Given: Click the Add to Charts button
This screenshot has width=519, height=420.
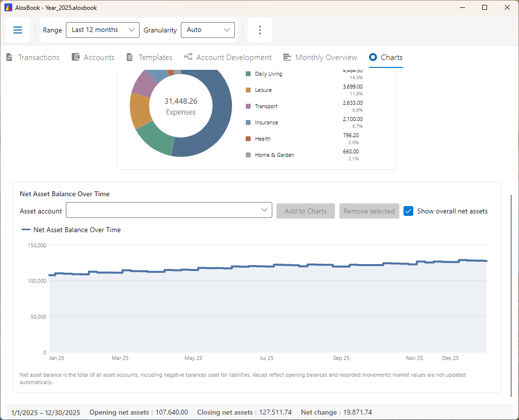Looking at the screenshot, I should pos(306,211).
